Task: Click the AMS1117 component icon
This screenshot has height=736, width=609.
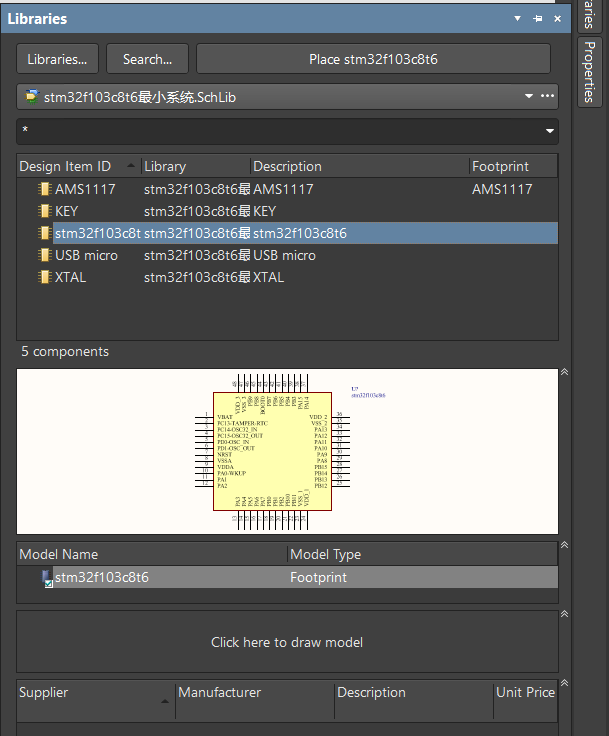Action: click(x=45, y=189)
